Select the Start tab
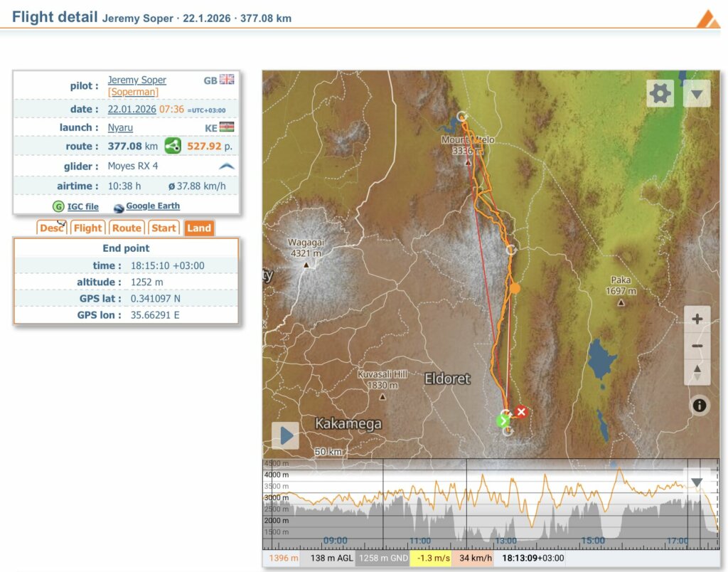Image resolution: width=728 pixels, height=572 pixels. (164, 228)
